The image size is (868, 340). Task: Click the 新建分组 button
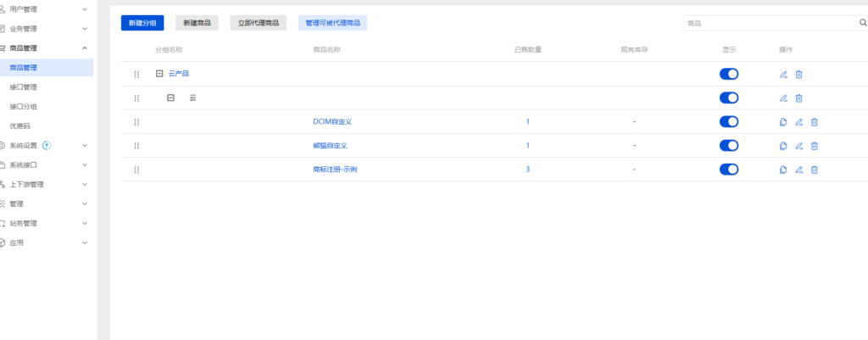pyautogui.click(x=142, y=23)
